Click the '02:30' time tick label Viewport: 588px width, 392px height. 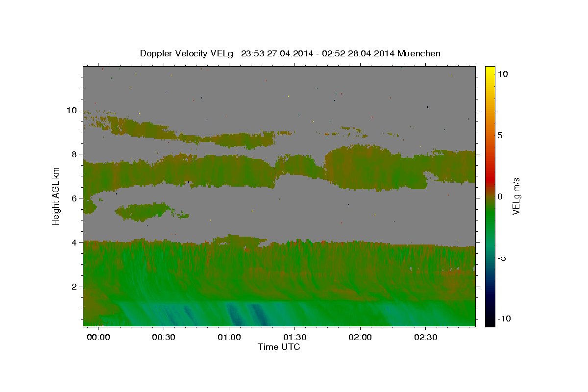tap(426, 338)
